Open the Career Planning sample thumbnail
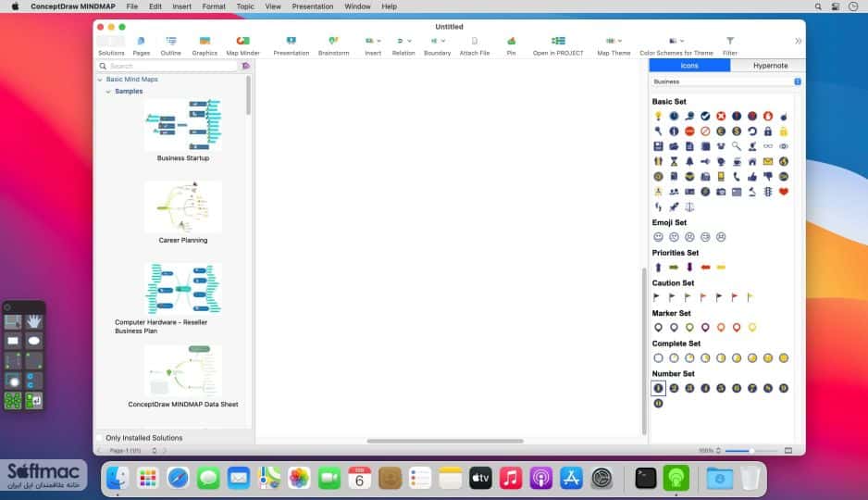 (x=182, y=206)
